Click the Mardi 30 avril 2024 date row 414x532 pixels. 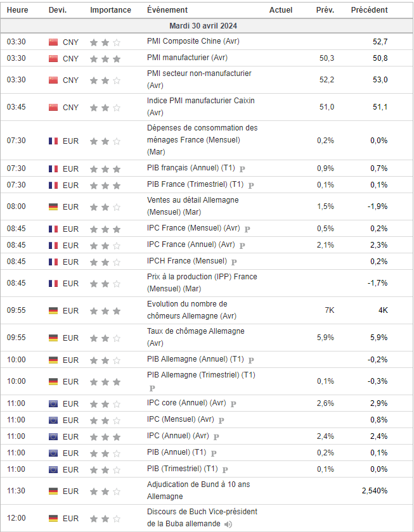pyautogui.click(x=207, y=26)
